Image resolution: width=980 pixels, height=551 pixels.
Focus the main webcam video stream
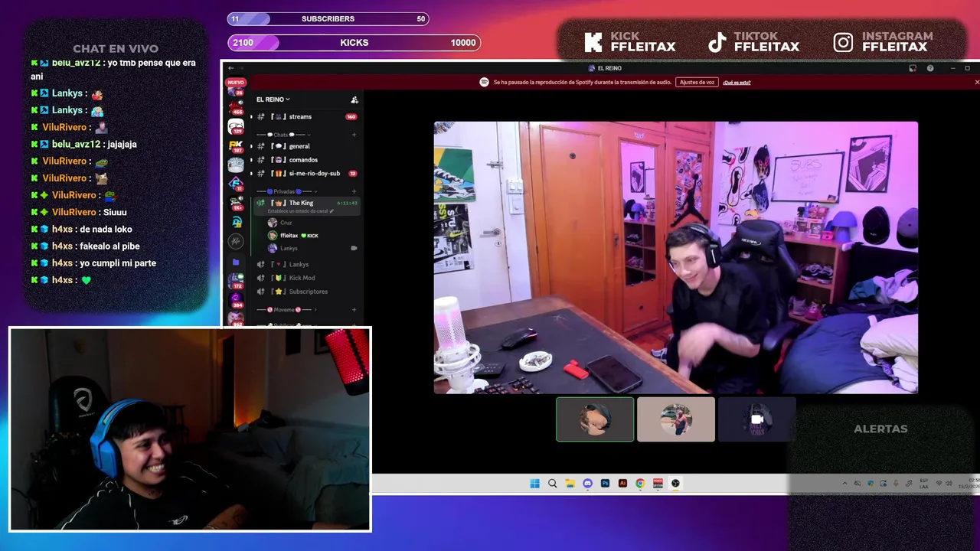click(676, 257)
